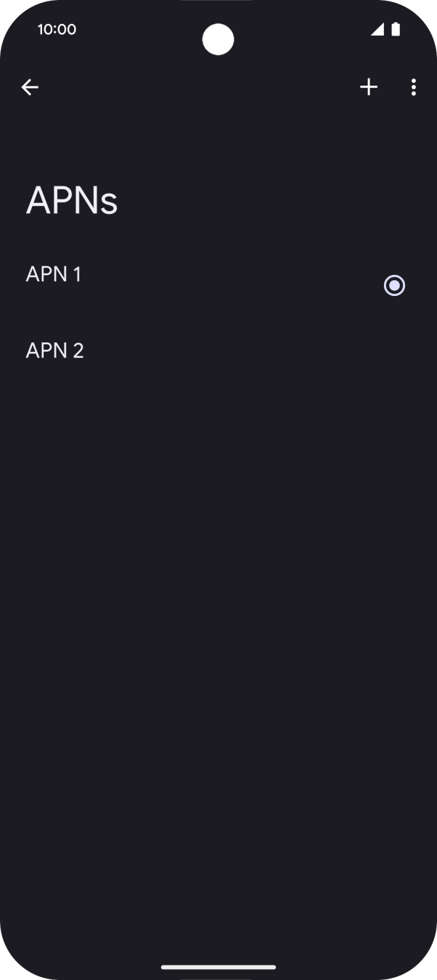Open the three-dot overflow menu

point(413,88)
